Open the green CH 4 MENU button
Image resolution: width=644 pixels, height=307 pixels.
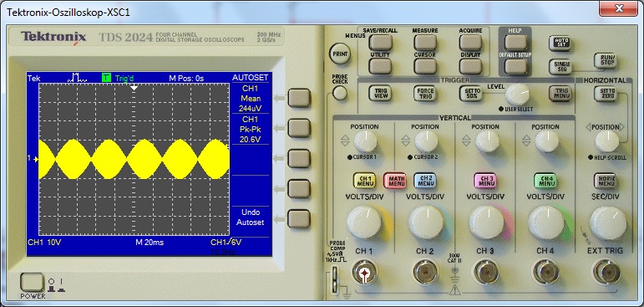tap(545, 181)
